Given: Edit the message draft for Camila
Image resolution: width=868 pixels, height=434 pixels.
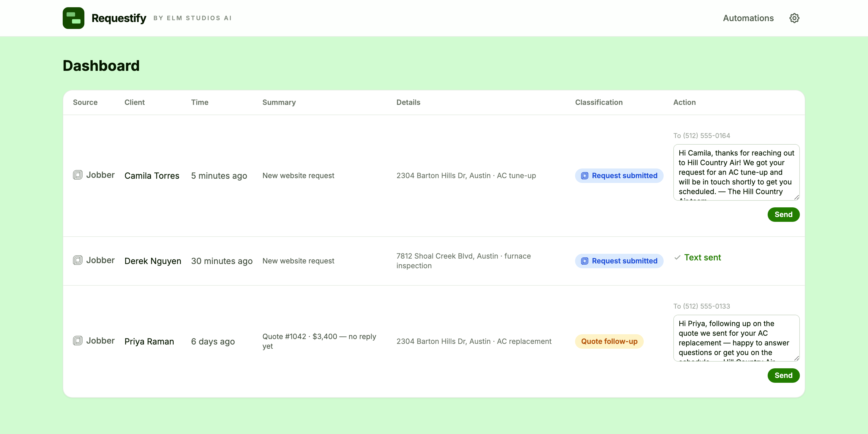Looking at the screenshot, I should click(x=736, y=172).
